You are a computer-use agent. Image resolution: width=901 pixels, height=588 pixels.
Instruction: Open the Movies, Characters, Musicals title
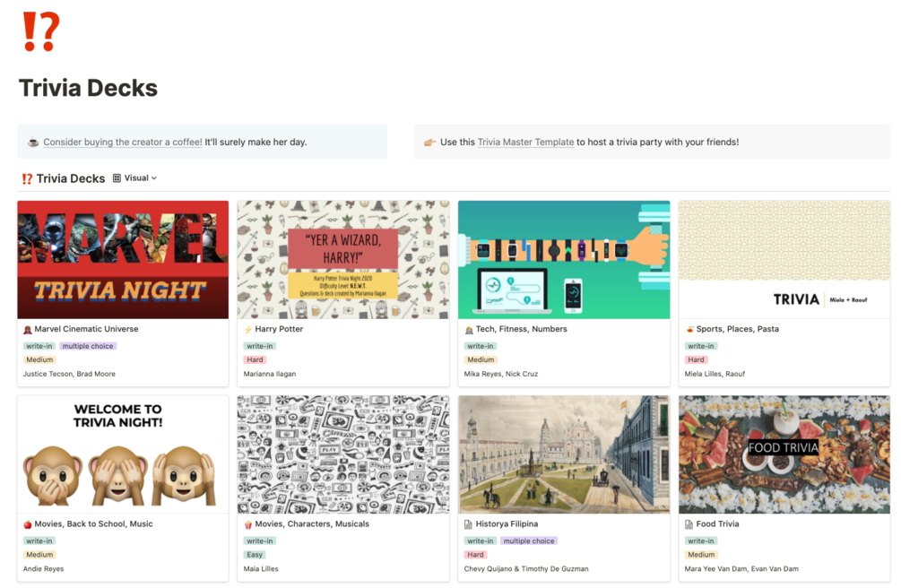coord(312,524)
